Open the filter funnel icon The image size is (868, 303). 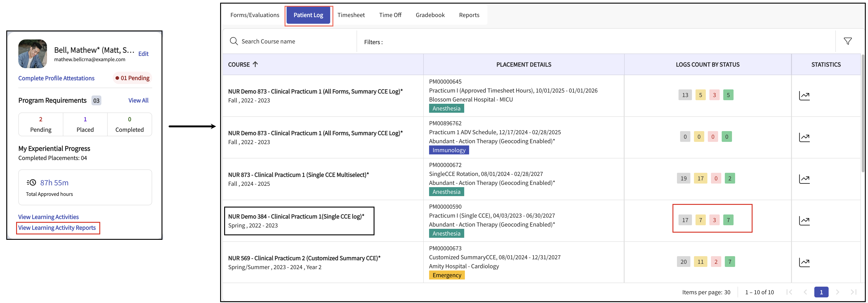click(x=847, y=41)
